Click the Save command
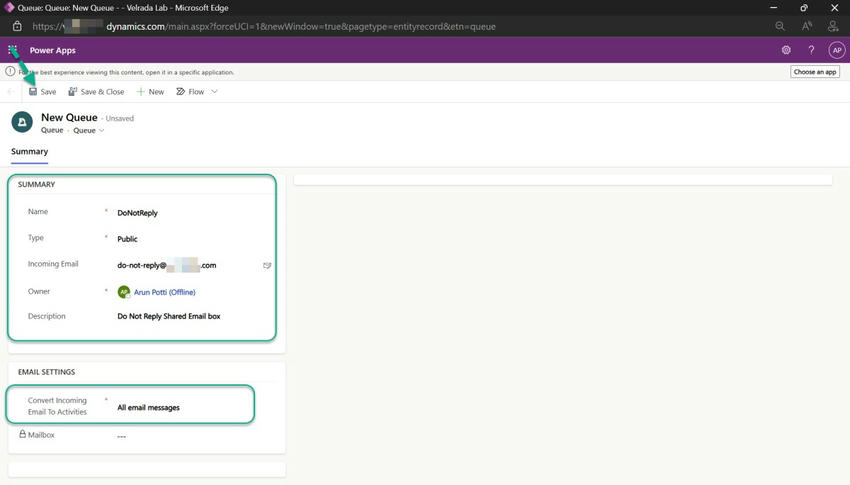 click(x=42, y=92)
